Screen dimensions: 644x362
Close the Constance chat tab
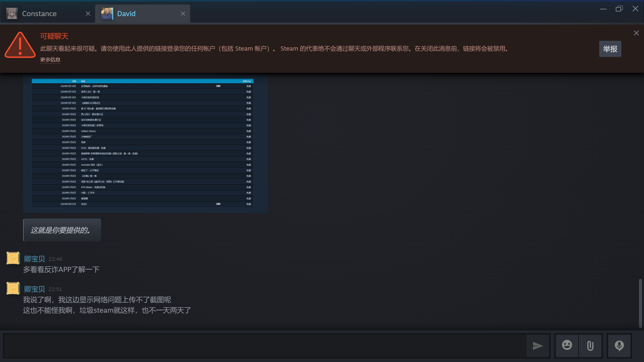88,14
